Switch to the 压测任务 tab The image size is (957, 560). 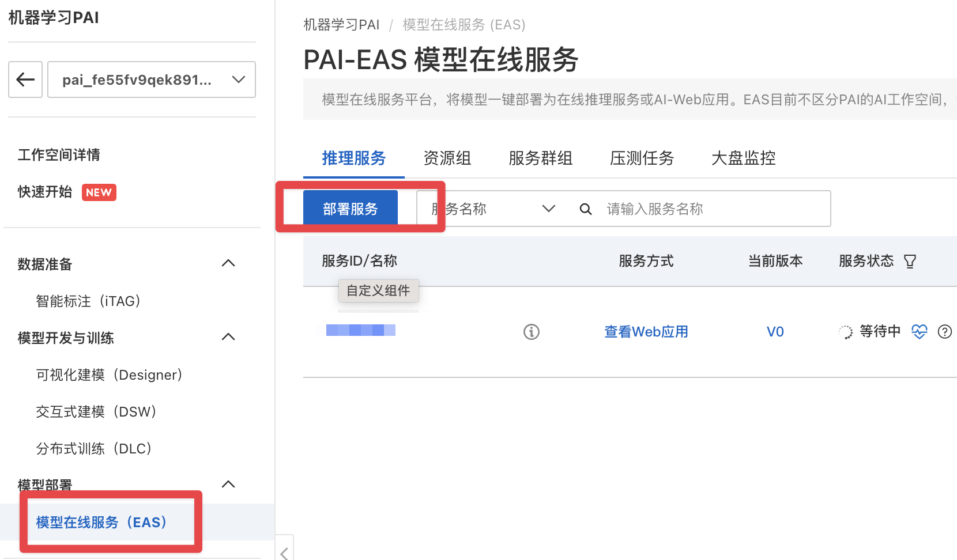click(x=642, y=158)
